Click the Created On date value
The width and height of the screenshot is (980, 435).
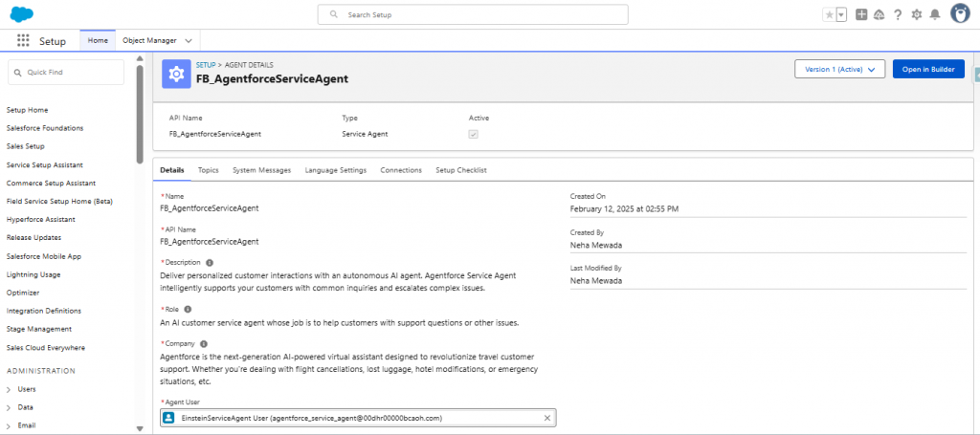tap(624, 209)
